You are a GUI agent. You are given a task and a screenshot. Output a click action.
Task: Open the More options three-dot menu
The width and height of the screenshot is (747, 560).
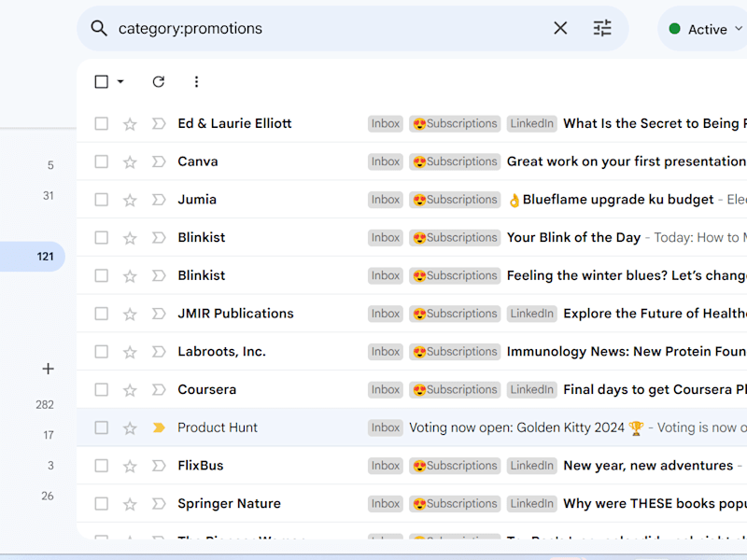point(196,82)
